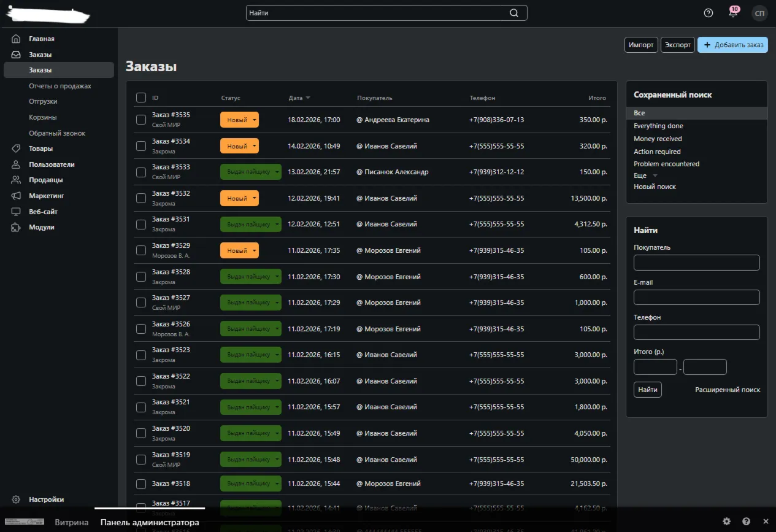
Task: Open notifications bell with badge 10
Action: pyautogui.click(x=733, y=13)
